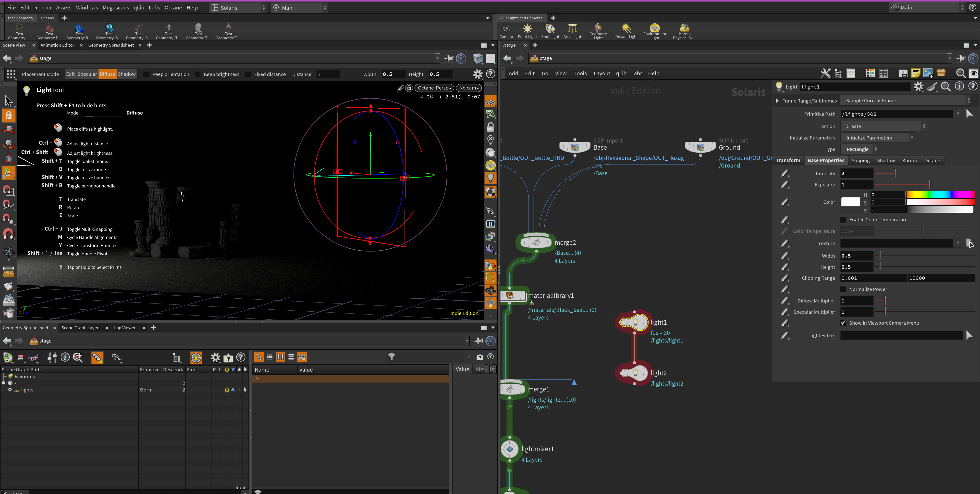Check Enable Color Temperature
This screenshot has width=980, height=494.
(x=843, y=220)
